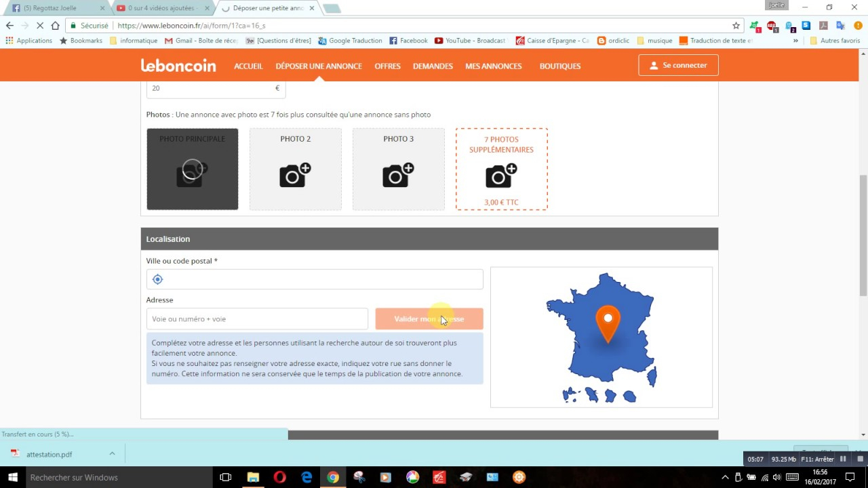Stop page loading with the X button

coord(40,26)
